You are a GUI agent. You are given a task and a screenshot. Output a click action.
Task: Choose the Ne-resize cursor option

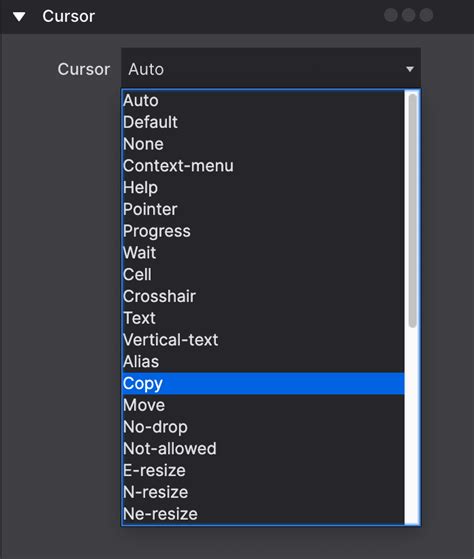click(263, 514)
